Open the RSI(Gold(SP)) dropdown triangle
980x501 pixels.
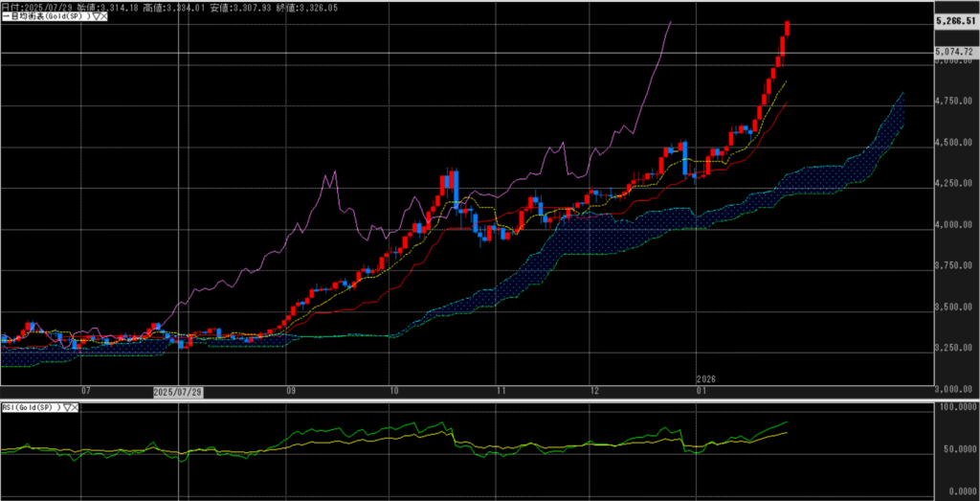point(66,407)
